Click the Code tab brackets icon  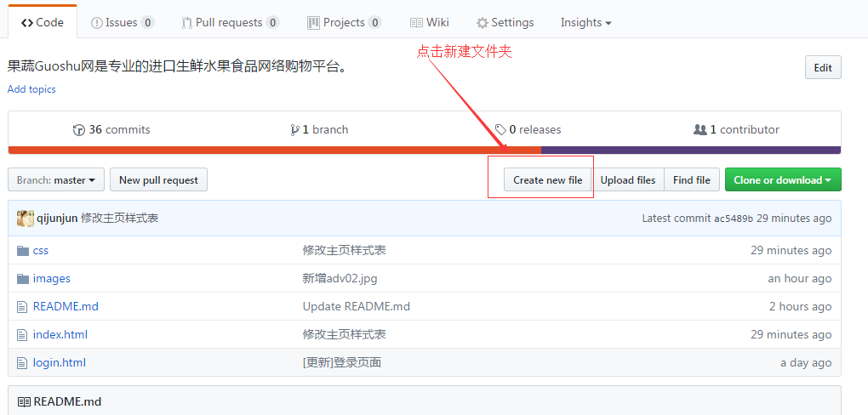pyautogui.click(x=27, y=23)
